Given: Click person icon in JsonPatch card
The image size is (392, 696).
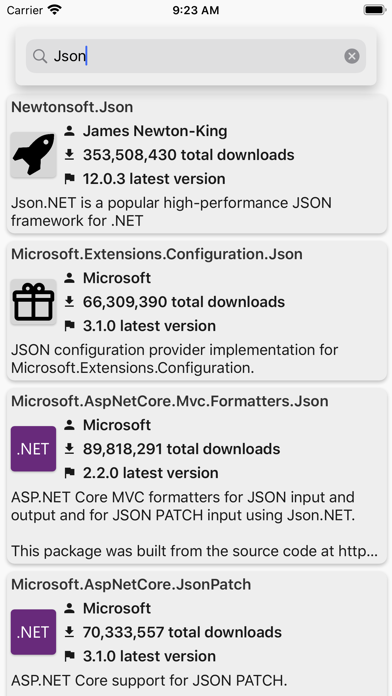Looking at the screenshot, I should click(69, 608).
